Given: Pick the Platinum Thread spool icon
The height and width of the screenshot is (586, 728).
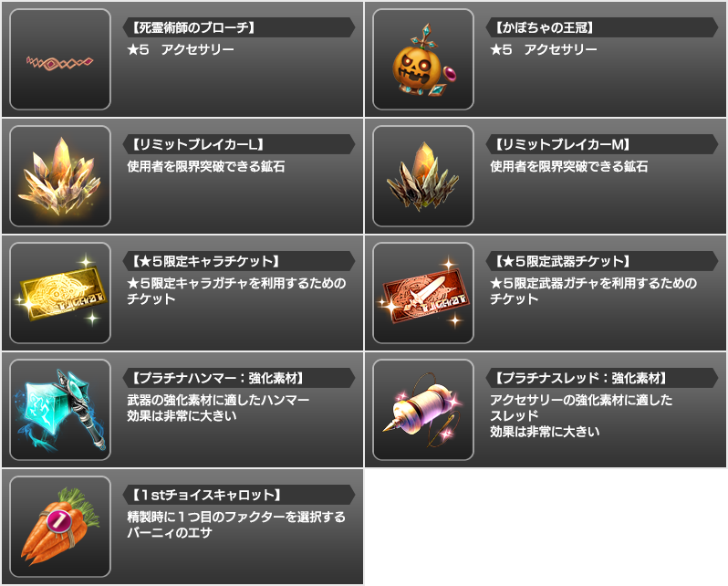Looking at the screenshot, I should [423, 410].
